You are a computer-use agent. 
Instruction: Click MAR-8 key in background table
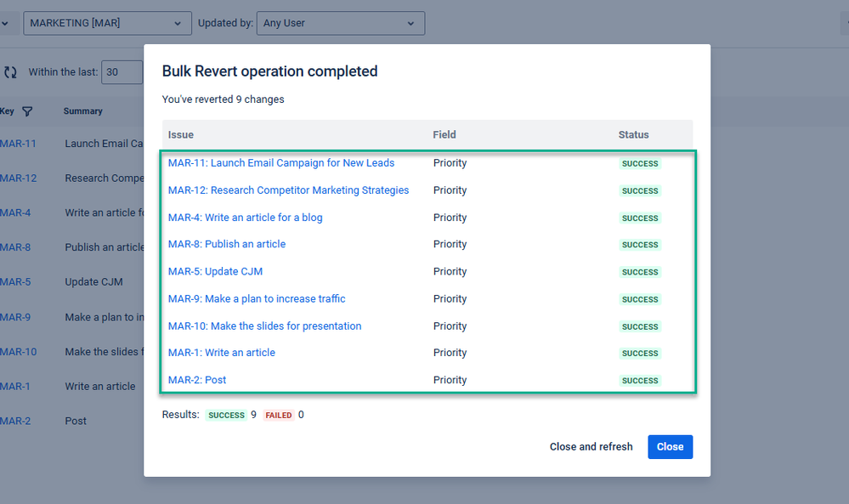[x=15, y=247]
